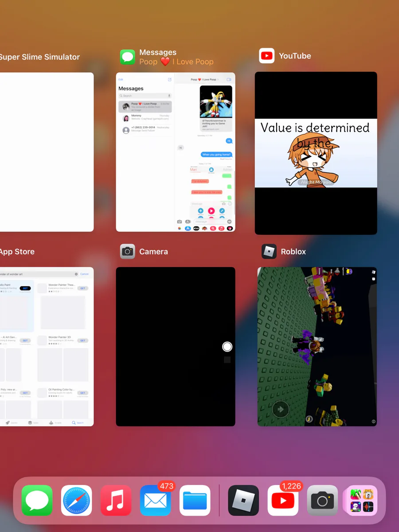Screen dimensions: 399x532
Task: Tap the App Store search field
Action: point(39,274)
